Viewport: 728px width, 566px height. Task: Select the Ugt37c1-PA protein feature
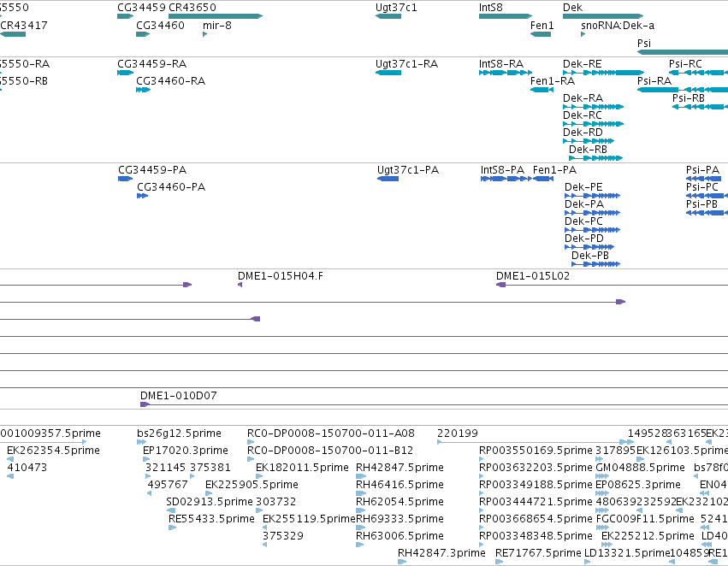(x=388, y=179)
